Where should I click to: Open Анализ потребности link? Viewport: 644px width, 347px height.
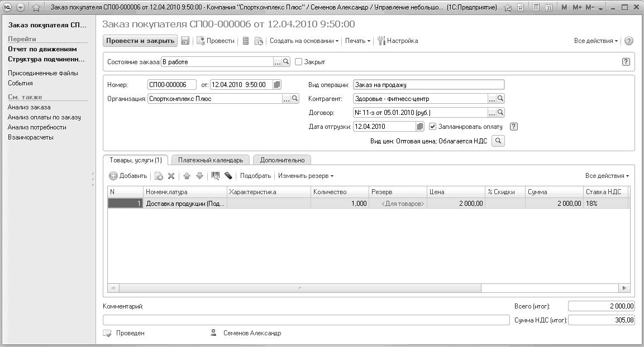click(37, 127)
